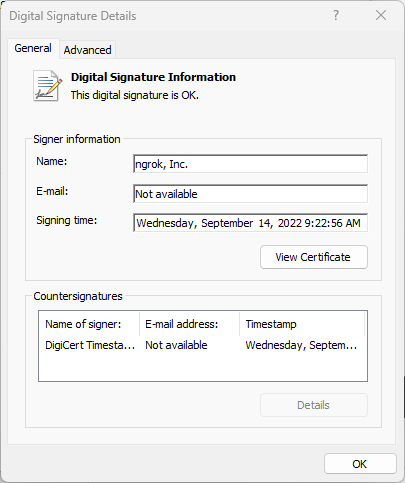Switch to the Advanced tab
This screenshot has height=483, width=405.
(x=87, y=50)
